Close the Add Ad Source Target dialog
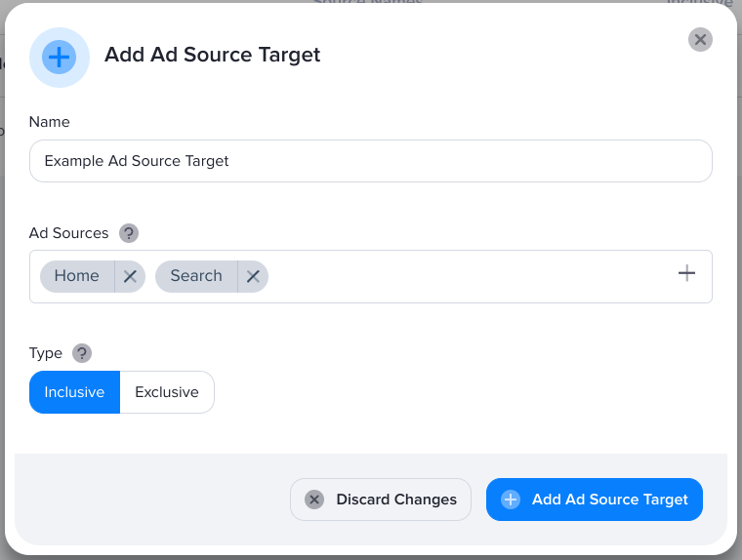The height and width of the screenshot is (560, 742). 700,39
